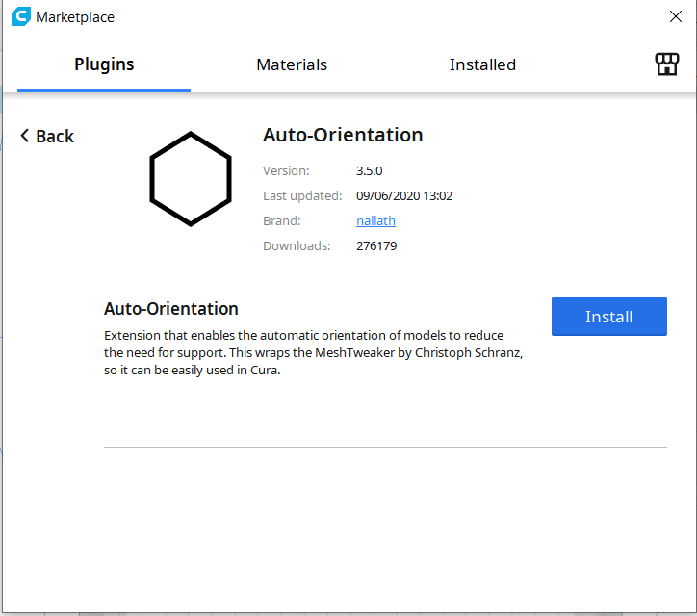Click the plugin description paragraph

[313, 352]
